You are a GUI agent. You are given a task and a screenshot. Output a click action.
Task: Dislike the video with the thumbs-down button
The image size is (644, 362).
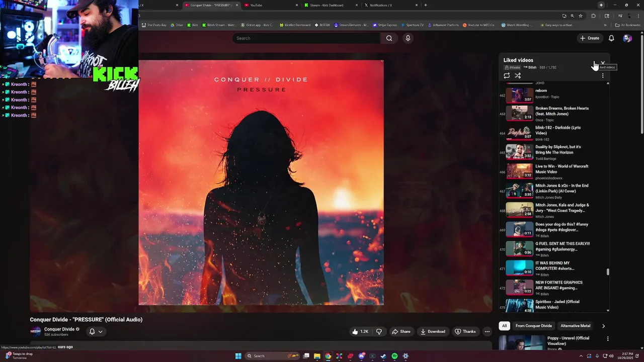379,331
